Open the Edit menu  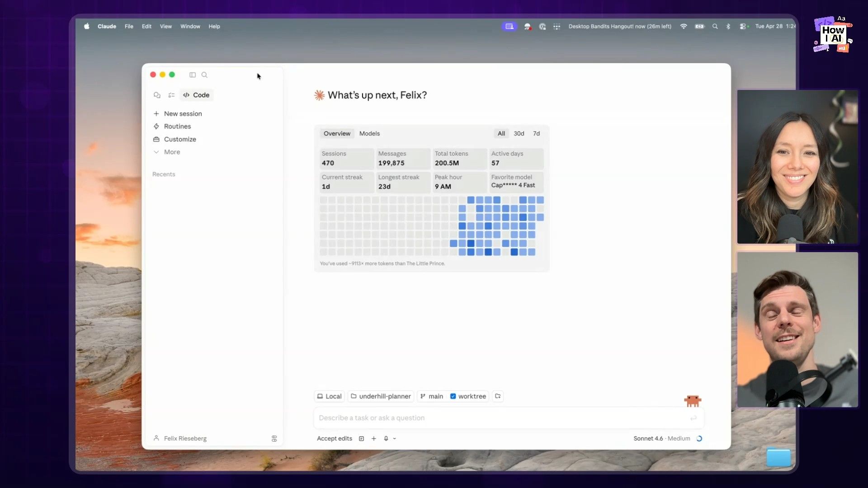[x=146, y=26]
